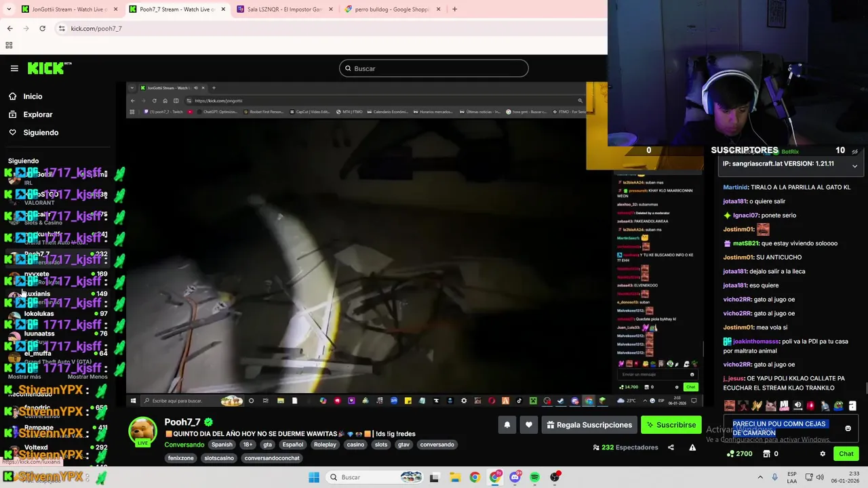Open the emoji picker in chat input
The height and width of the screenshot is (488, 868).
pos(848,428)
